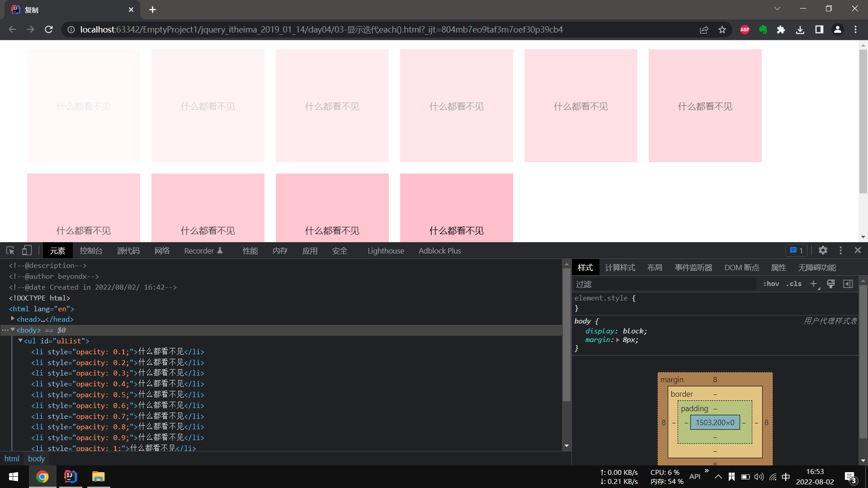868x488 pixels.
Task: Open the Windows Start menu
Action: point(14,477)
